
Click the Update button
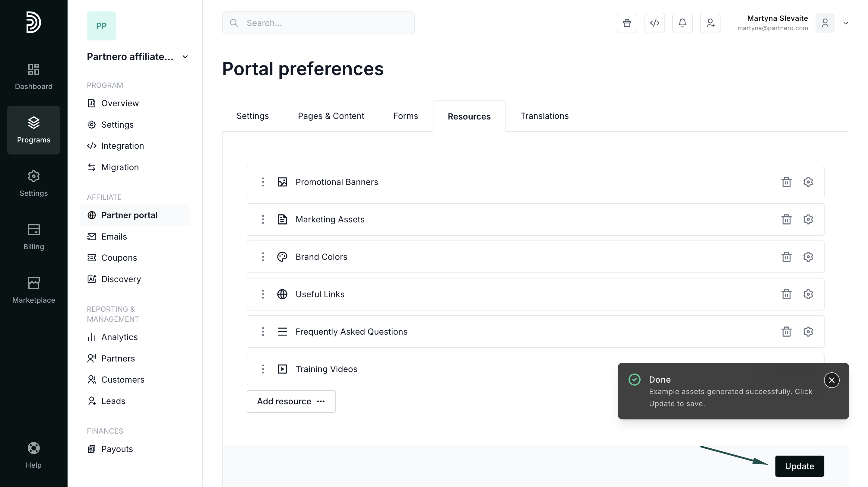(799, 466)
